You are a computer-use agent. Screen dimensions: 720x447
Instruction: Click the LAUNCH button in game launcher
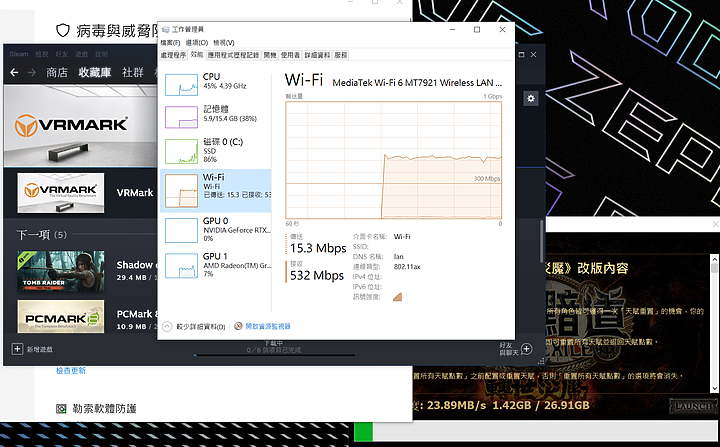coord(693,406)
